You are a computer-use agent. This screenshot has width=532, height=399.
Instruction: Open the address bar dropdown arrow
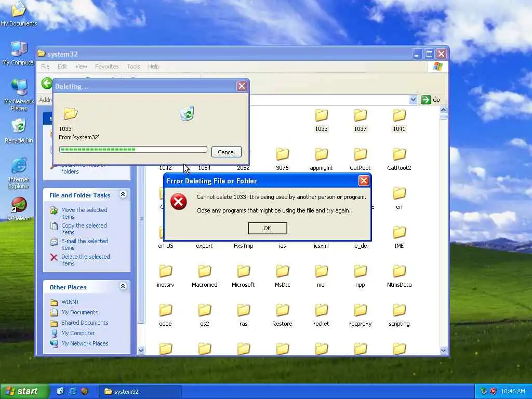[x=413, y=100]
